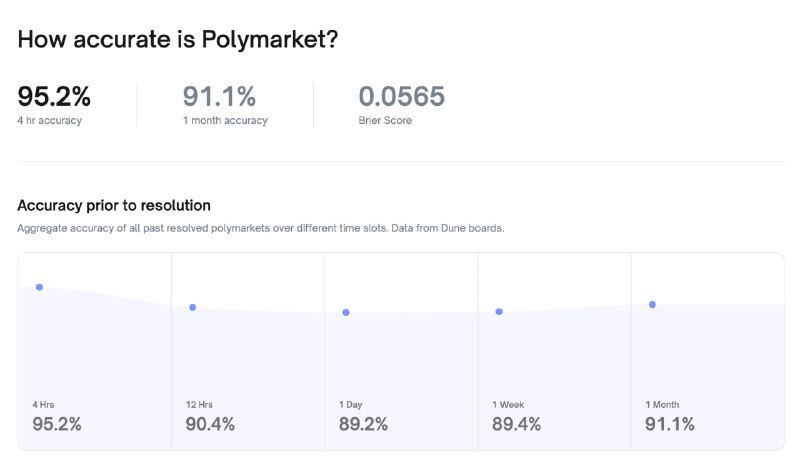Click the 90.4% value in chart
This screenshot has width=800, height=476.
(210, 424)
